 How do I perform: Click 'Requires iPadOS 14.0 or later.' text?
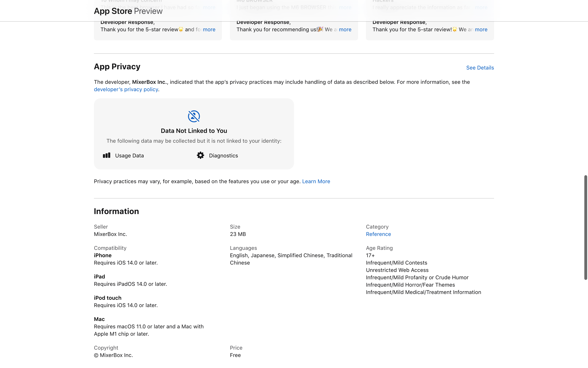pos(130,284)
